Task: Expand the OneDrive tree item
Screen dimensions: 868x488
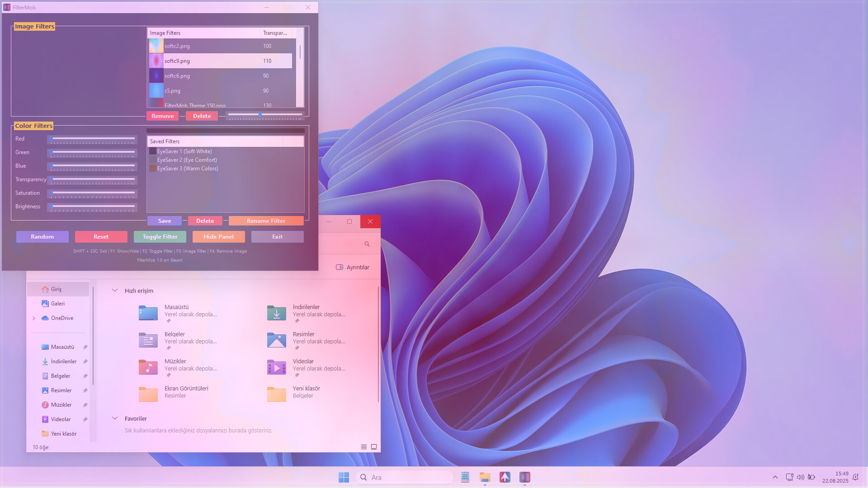Action: click(x=33, y=318)
